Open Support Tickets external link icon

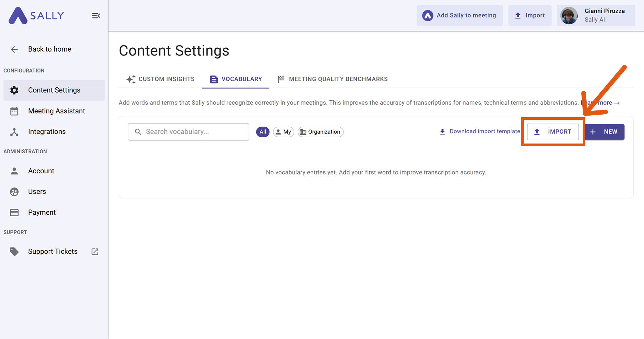[x=95, y=252]
